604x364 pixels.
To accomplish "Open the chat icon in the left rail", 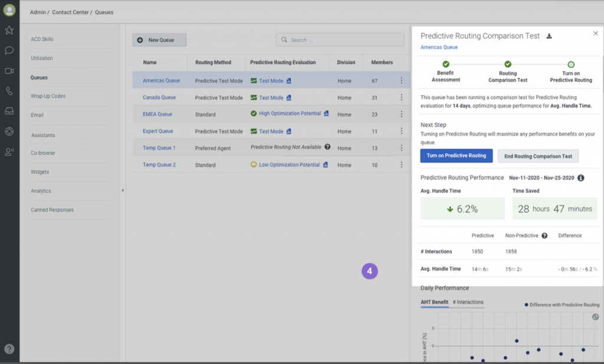I will 9,51.
